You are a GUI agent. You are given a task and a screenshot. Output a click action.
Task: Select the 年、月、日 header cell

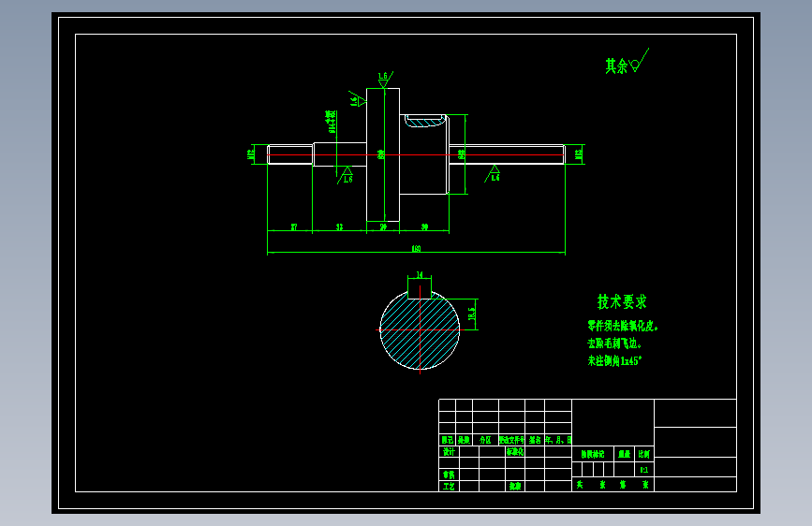(558, 440)
